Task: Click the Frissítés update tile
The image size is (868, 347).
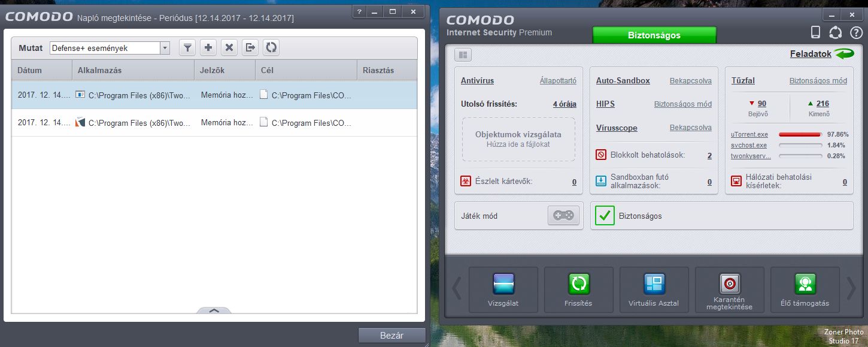Action: click(x=578, y=289)
